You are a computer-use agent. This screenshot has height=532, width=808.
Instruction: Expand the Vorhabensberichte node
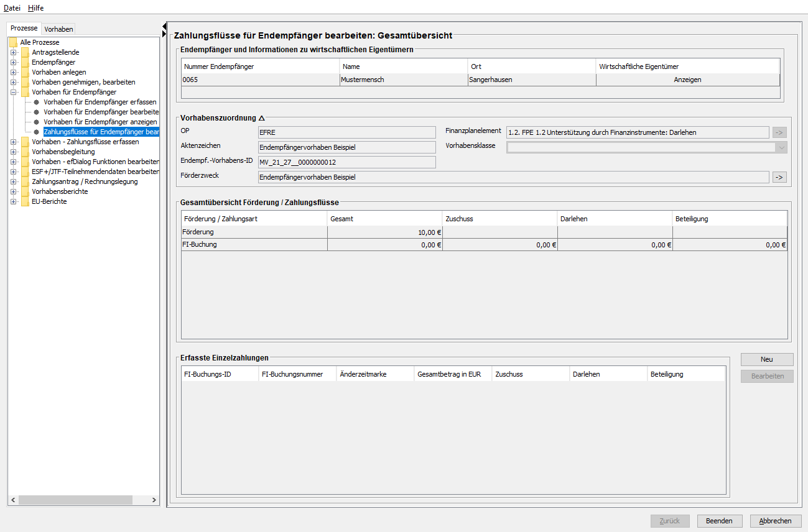(x=14, y=191)
